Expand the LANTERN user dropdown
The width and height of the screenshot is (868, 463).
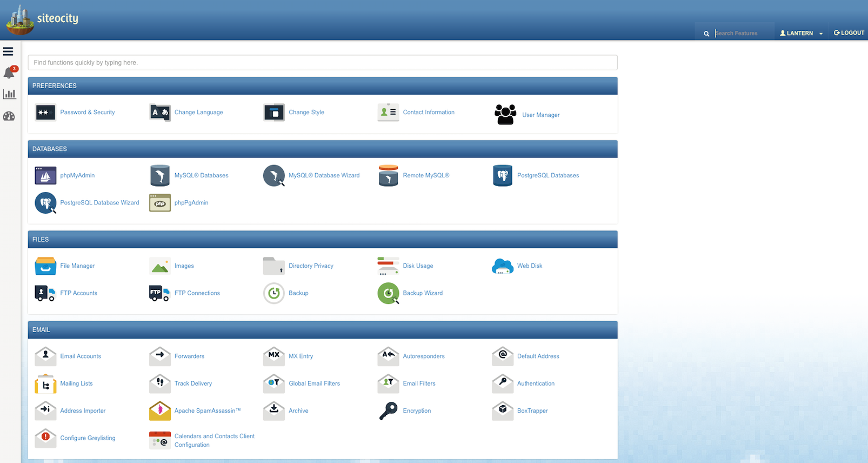801,33
